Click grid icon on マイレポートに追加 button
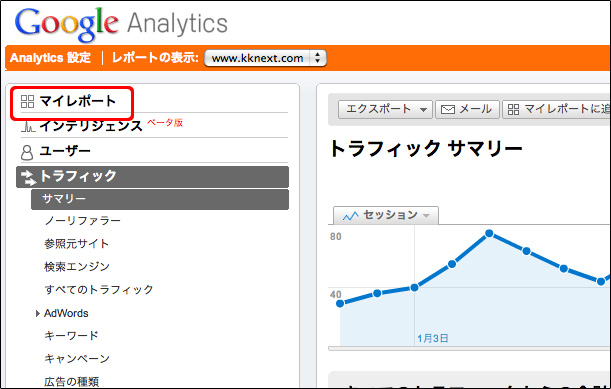Screen dimensions: 611x389 click(x=513, y=110)
